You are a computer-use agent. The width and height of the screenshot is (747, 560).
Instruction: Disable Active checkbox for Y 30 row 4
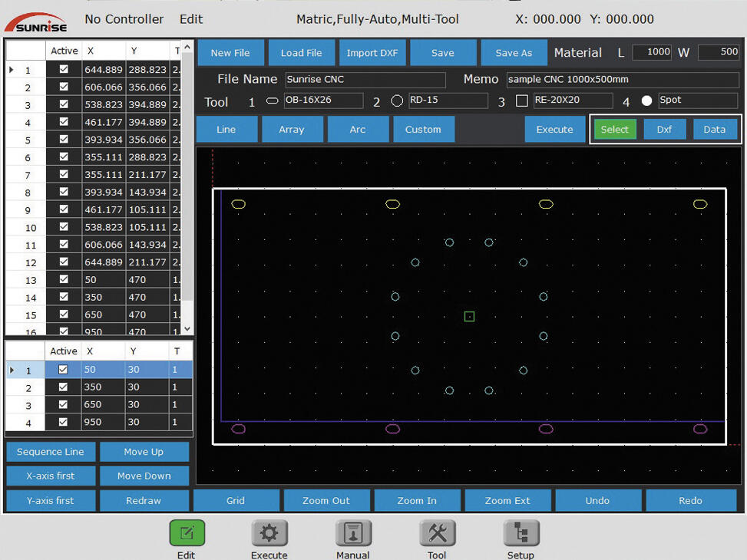coord(64,422)
